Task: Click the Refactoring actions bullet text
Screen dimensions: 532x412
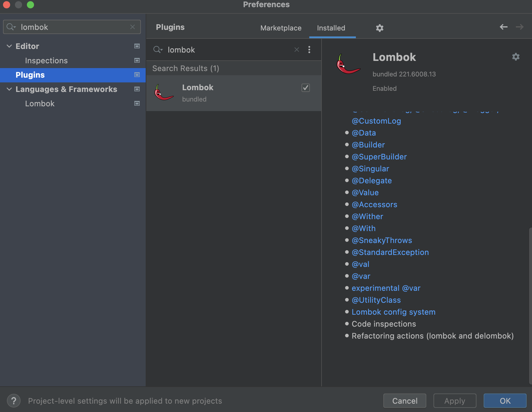Action: click(x=433, y=336)
